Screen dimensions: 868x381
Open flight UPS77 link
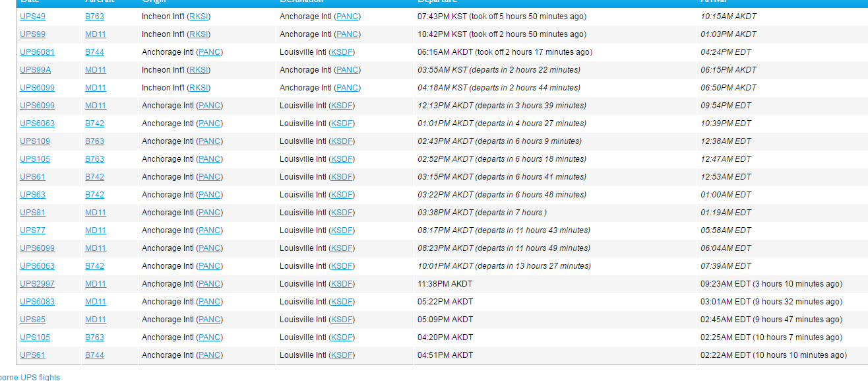click(x=32, y=230)
